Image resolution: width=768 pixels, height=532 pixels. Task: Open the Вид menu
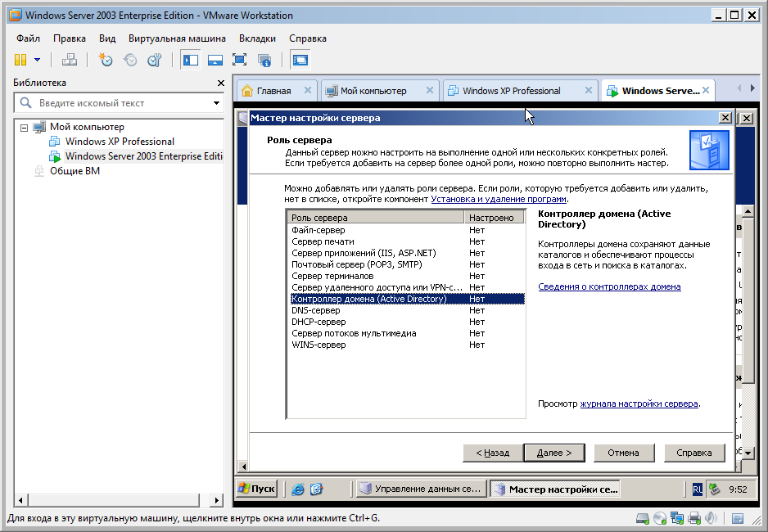pos(107,38)
